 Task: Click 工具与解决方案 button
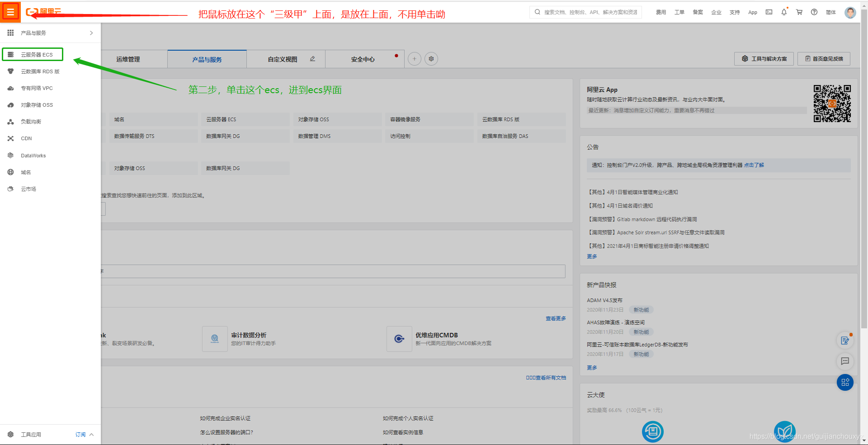(764, 59)
